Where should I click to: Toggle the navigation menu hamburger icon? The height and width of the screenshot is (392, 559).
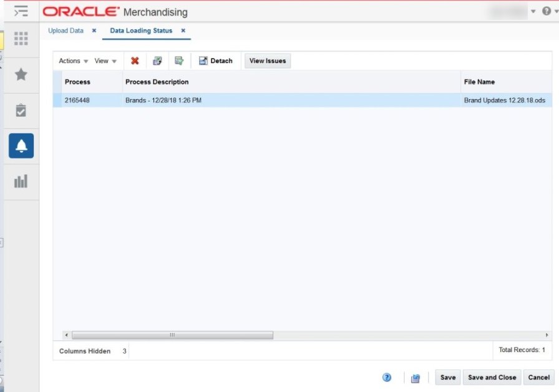pos(21,11)
